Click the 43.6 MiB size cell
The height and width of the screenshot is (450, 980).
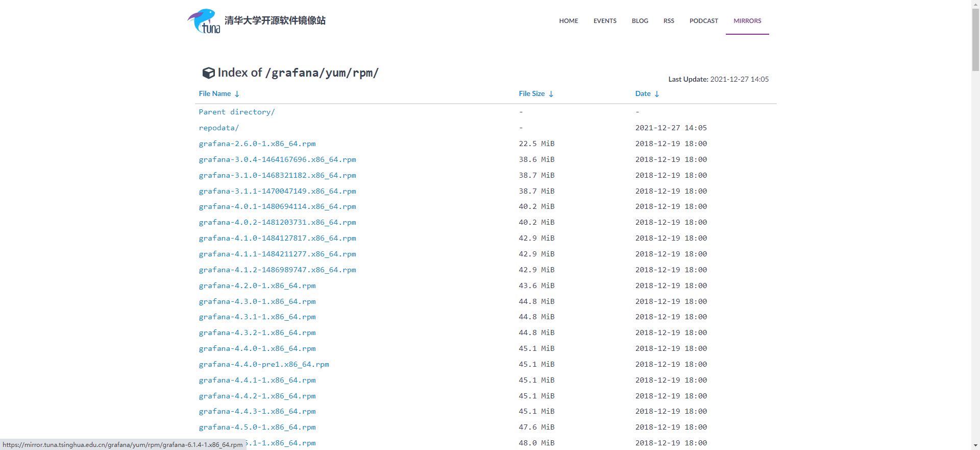click(536, 286)
